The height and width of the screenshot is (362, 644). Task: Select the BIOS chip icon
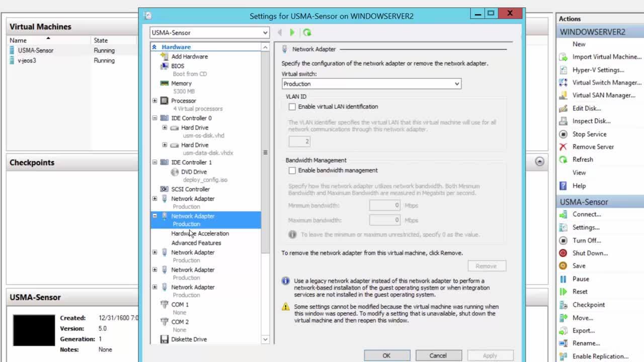click(164, 66)
